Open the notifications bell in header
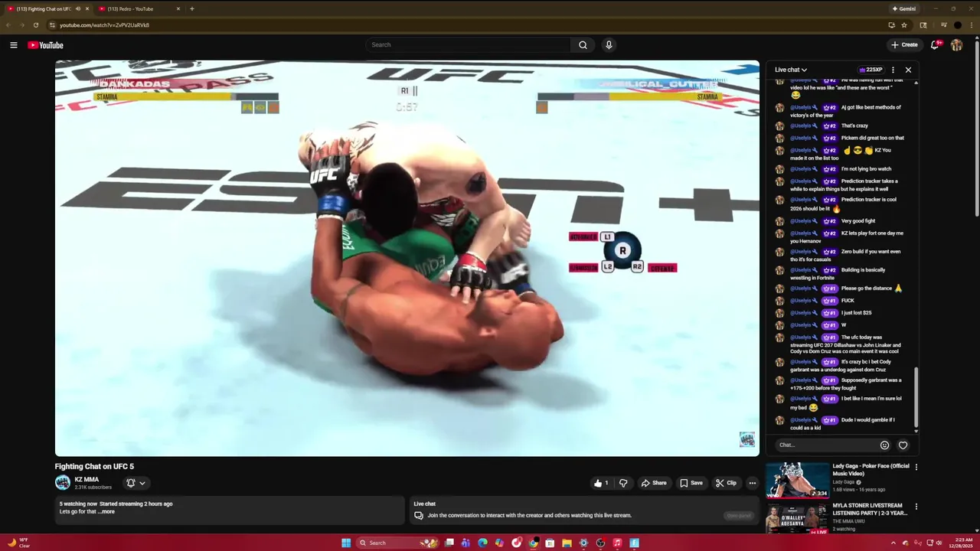This screenshot has width=980, height=551. (935, 45)
